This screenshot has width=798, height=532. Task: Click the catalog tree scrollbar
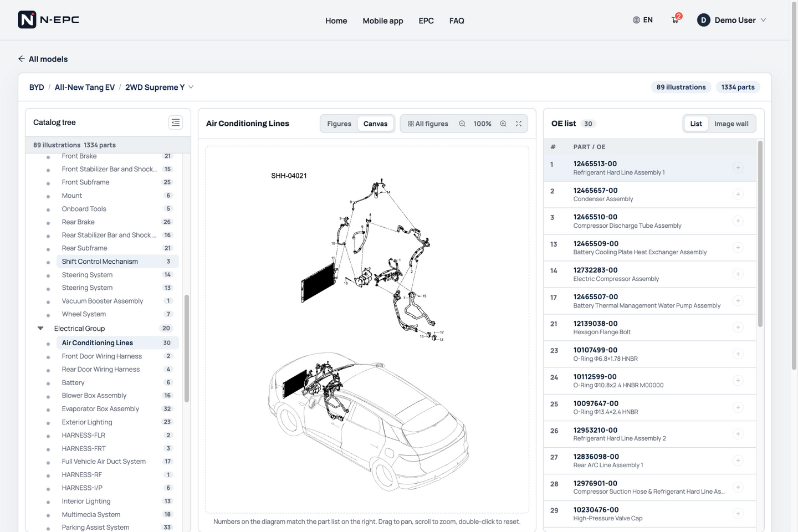(187, 348)
